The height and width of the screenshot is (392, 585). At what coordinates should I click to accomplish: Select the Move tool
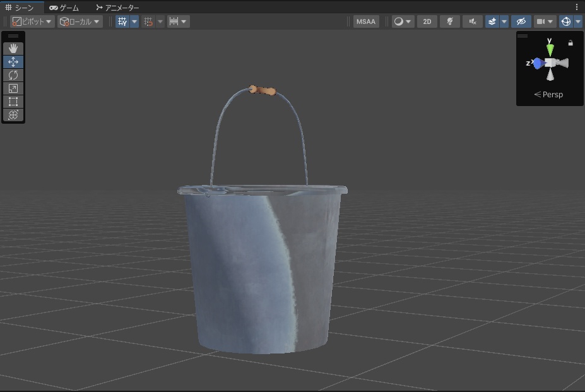(13, 62)
